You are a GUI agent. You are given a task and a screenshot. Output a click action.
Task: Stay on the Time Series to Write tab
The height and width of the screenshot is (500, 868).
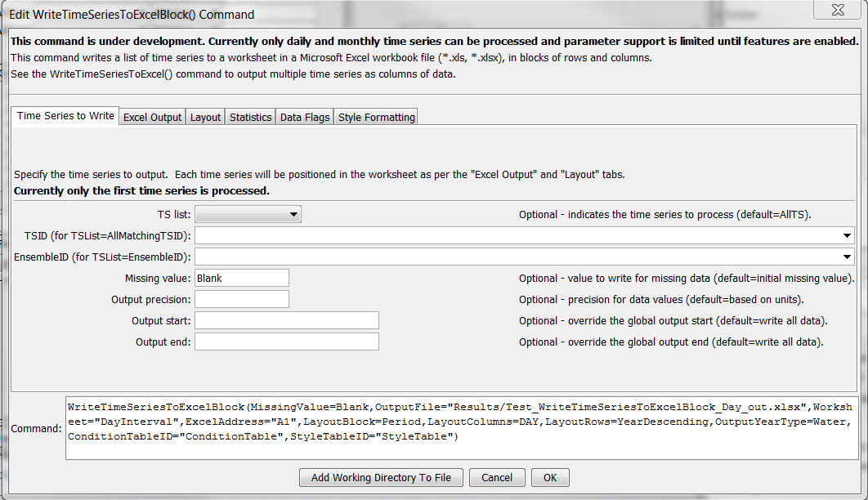coord(65,115)
